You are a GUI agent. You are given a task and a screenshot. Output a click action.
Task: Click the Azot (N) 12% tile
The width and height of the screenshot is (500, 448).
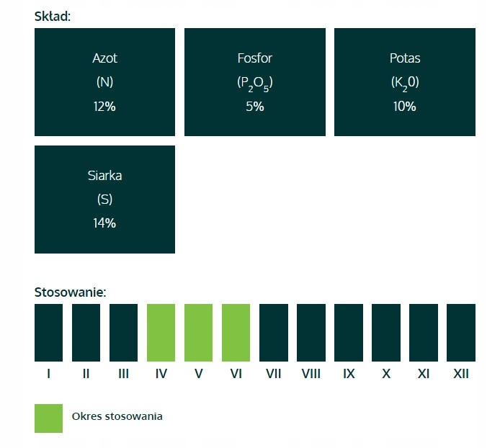pyautogui.click(x=104, y=82)
